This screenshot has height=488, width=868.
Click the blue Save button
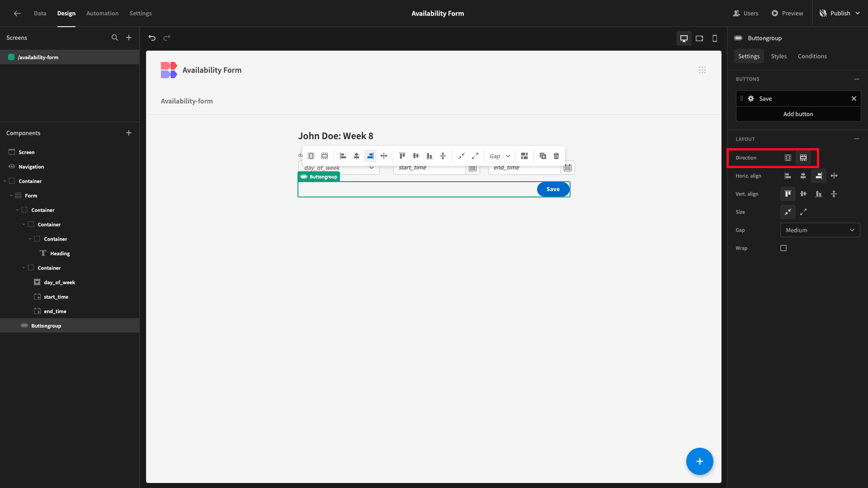(x=553, y=189)
